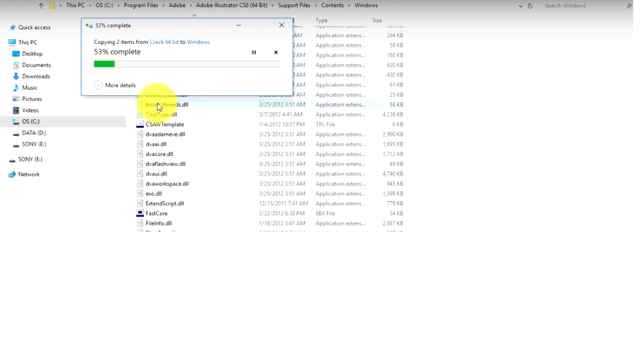Image resolution: width=644 pixels, height=362 pixels.
Task: Click the TPL File type cell
Action: coord(325,124)
